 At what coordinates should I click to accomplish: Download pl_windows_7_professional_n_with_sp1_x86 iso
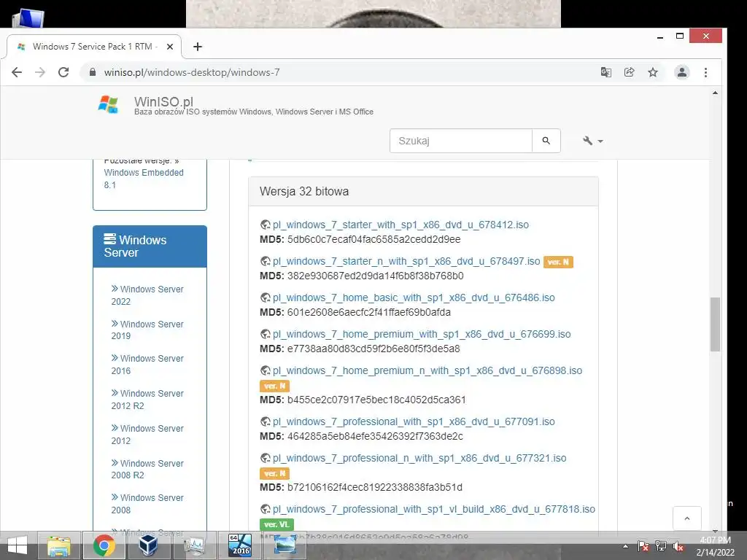tap(419, 458)
